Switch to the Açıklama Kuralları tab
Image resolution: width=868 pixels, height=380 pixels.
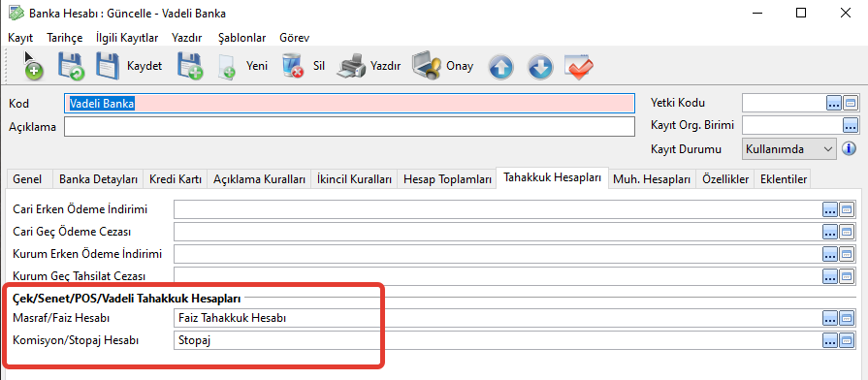tap(260, 179)
